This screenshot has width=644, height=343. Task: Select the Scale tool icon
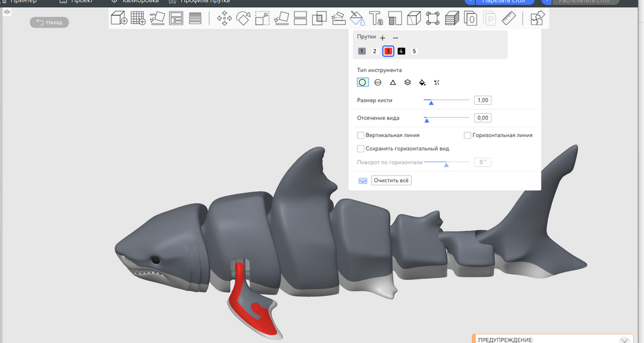[262, 19]
